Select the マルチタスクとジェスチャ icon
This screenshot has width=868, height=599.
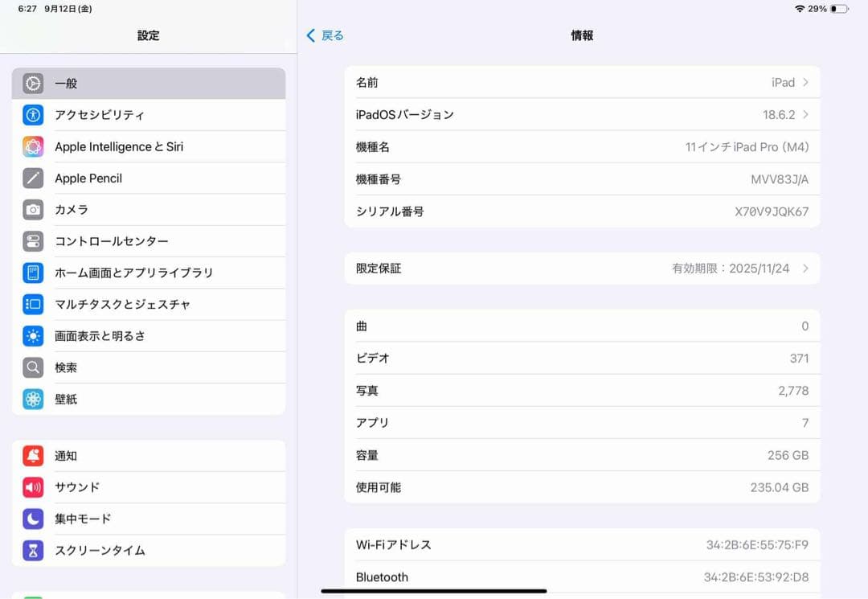click(x=32, y=304)
